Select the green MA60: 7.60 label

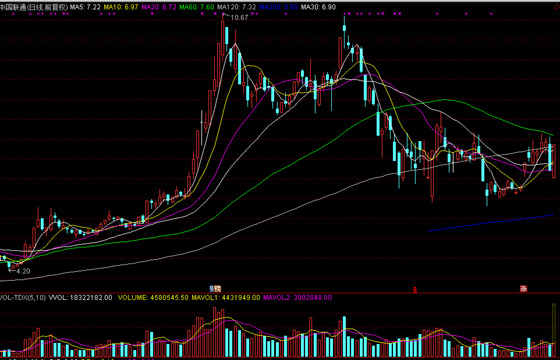196,7
